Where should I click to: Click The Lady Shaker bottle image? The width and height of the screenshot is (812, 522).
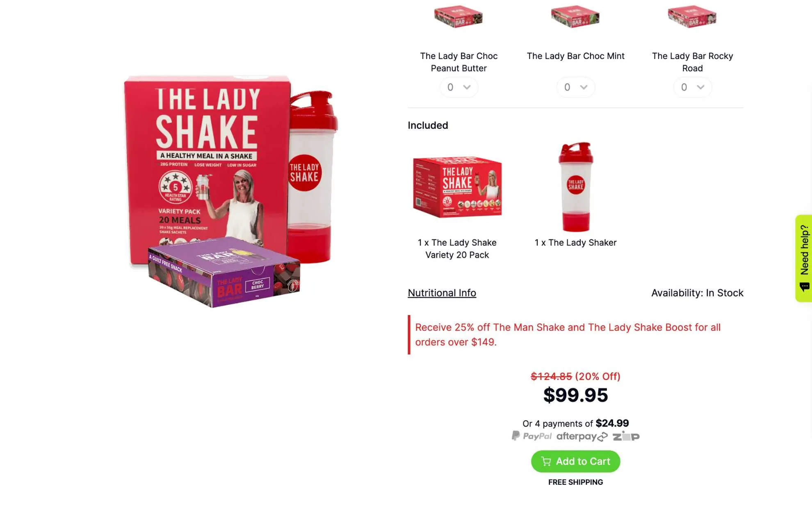pyautogui.click(x=575, y=187)
